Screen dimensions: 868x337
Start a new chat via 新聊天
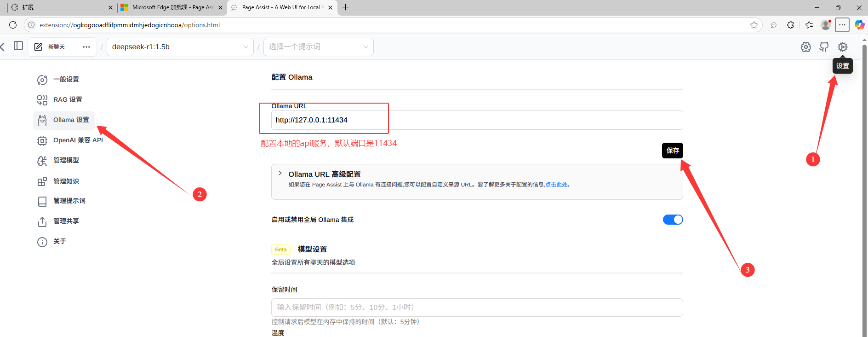pos(52,47)
